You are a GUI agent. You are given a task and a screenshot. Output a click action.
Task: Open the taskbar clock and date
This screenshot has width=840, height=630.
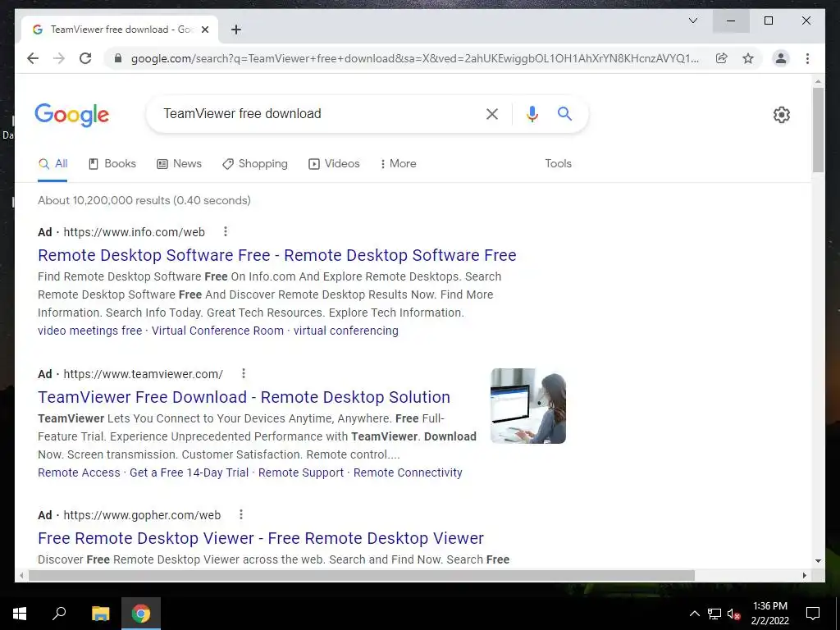point(769,614)
